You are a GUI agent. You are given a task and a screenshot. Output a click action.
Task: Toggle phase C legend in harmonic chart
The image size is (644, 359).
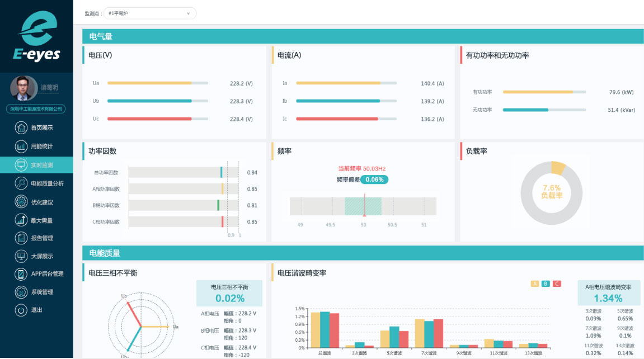pos(557,284)
